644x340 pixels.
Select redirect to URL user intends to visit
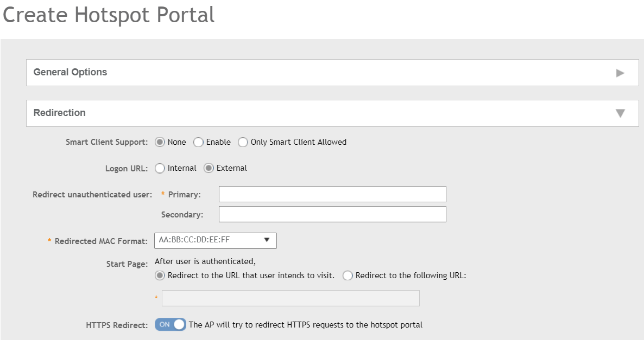[160, 275]
